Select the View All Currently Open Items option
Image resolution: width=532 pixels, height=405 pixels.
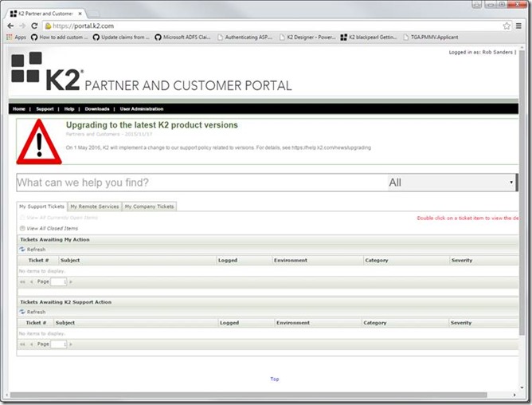(22, 217)
